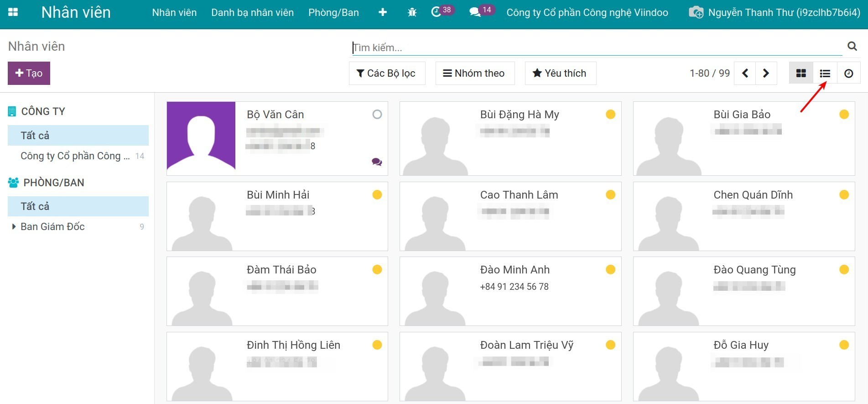Select Công ty Cổ phần Công... company filter
Screen dimensions: 868x404
tap(78, 156)
